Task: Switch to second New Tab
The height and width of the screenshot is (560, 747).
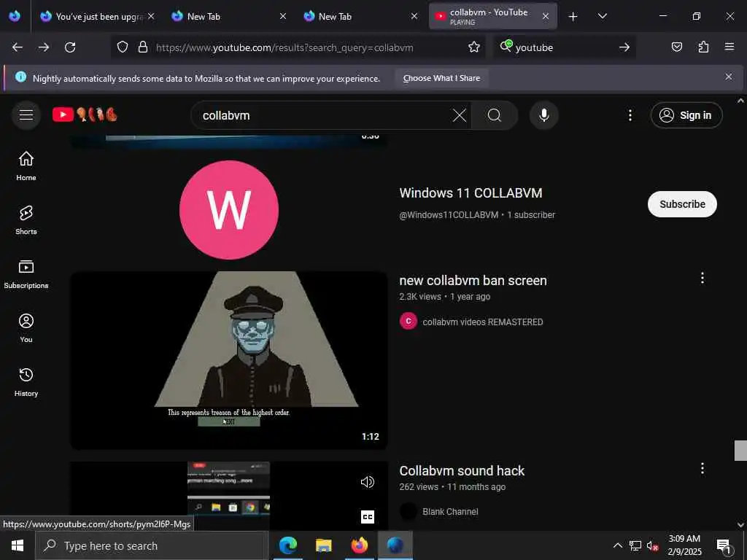Action: (x=360, y=17)
